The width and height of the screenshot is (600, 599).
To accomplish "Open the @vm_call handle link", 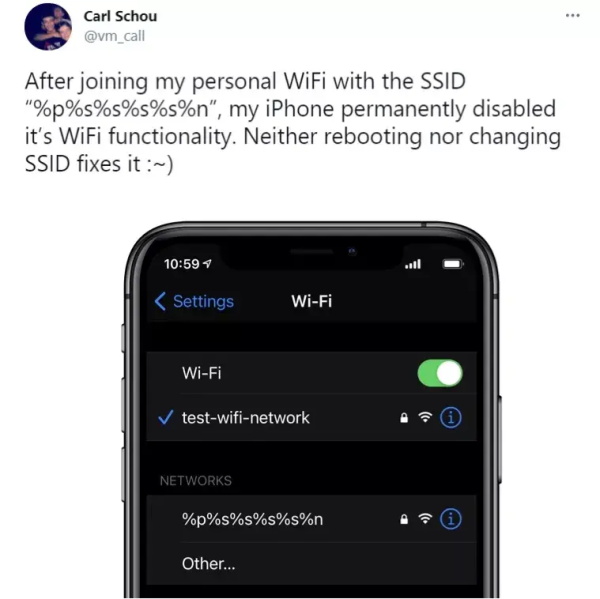I will (x=114, y=36).
